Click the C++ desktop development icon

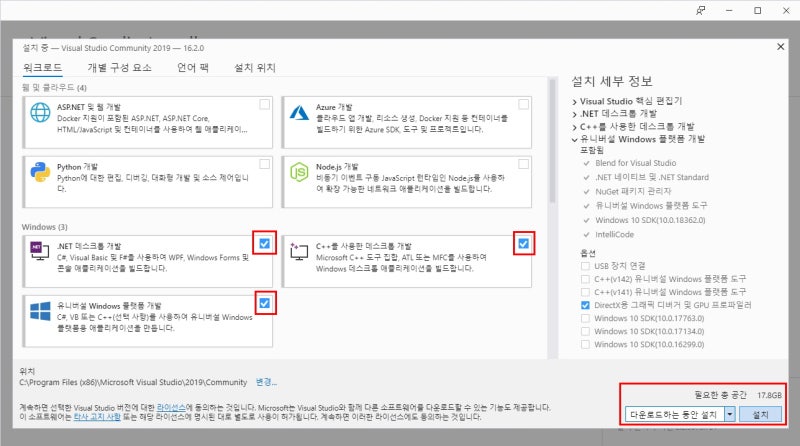(299, 251)
